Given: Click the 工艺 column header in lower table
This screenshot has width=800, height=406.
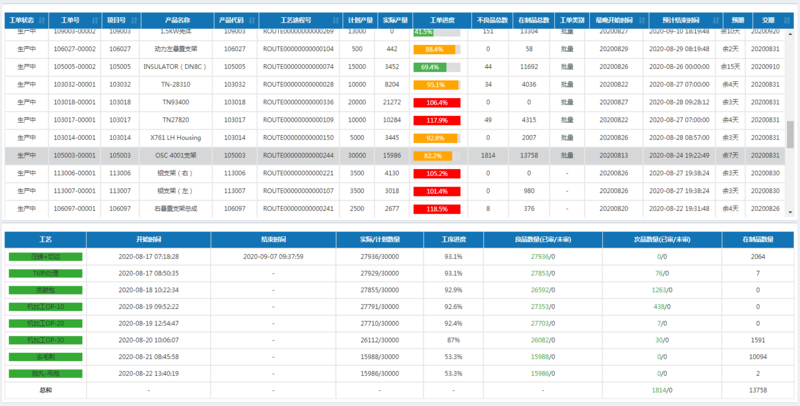Looking at the screenshot, I should tap(45, 240).
